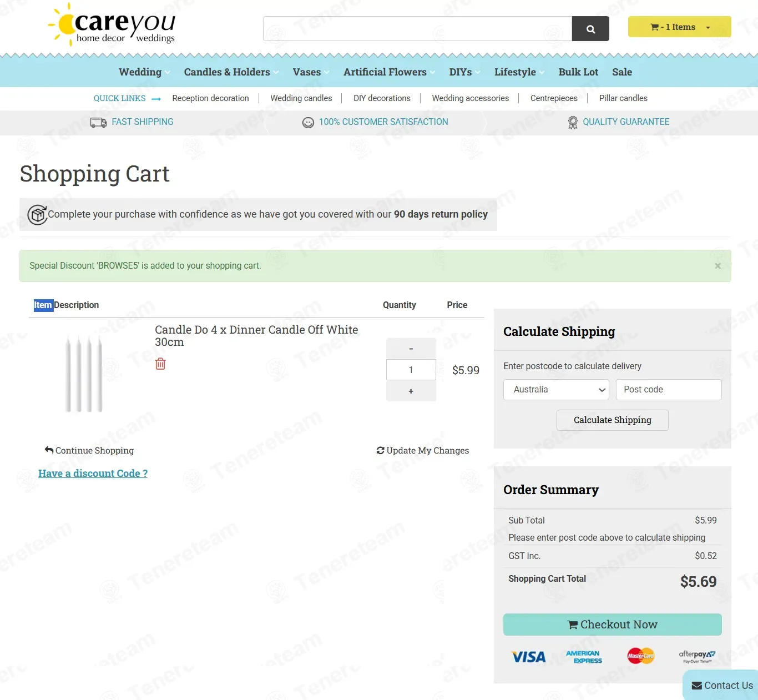Image resolution: width=758 pixels, height=700 pixels.
Task: Delete the candle item with trash icon
Action: 160,364
